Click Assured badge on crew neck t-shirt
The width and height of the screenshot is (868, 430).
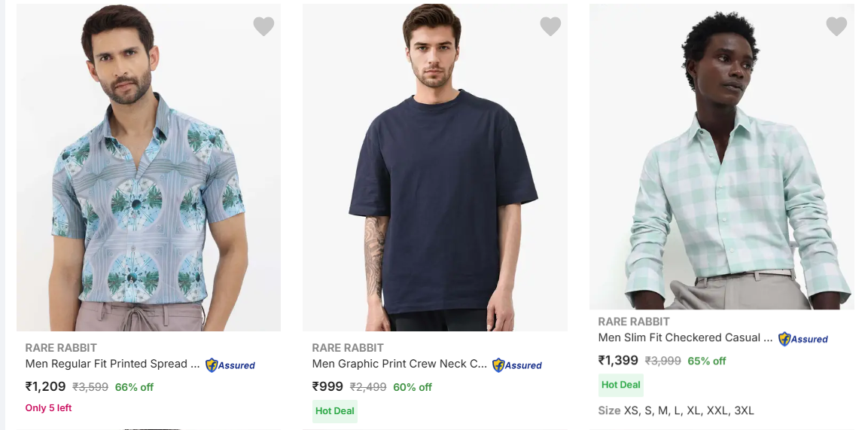tap(517, 365)
